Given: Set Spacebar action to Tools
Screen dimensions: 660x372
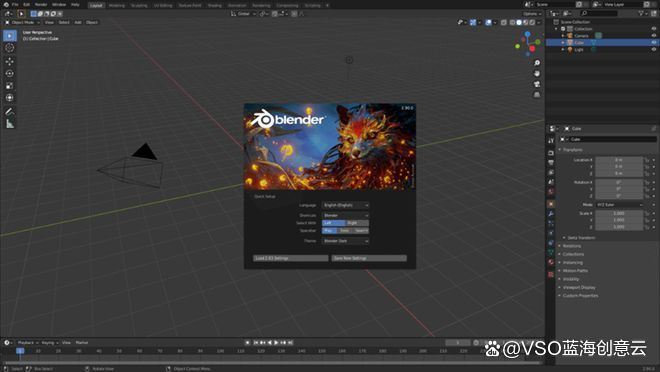Looking at the screenshot, I should pyautogui.click(x=345, y=231).
